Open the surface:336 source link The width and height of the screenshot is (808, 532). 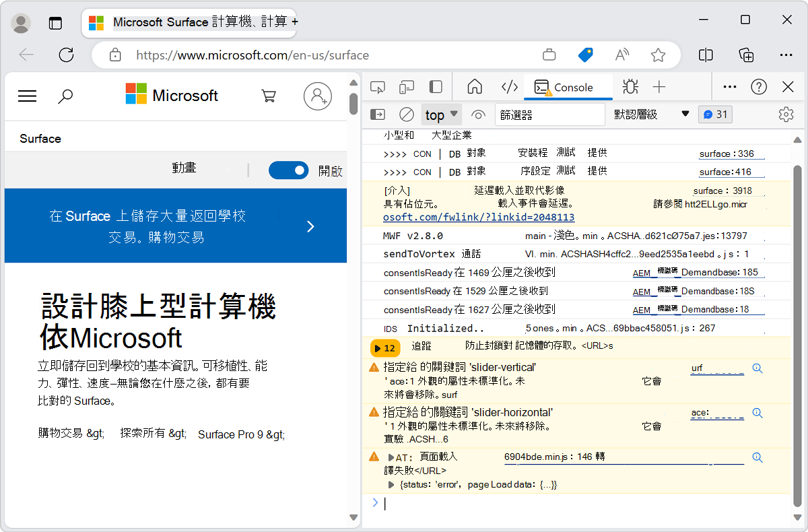point(731,154)
